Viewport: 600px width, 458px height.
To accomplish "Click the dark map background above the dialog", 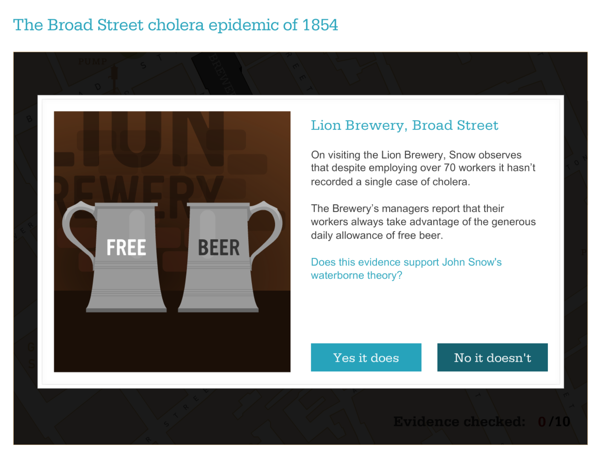I will pyautogui.click(x=300, y=72).
